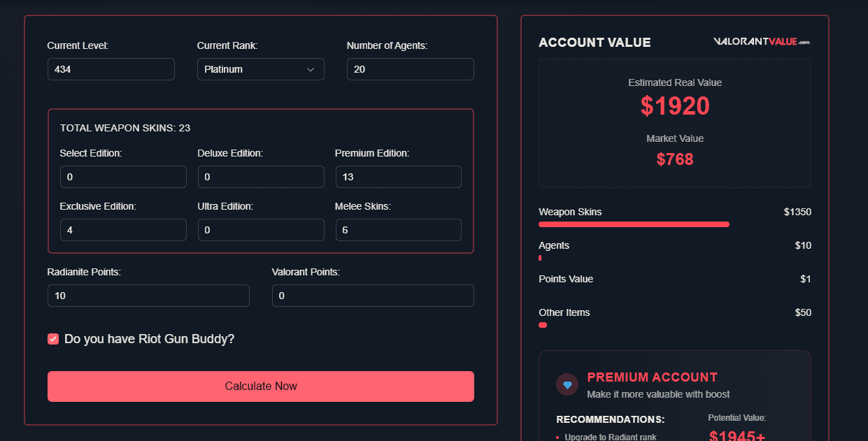Click the ValorantValue.com logo

(762, 42)
